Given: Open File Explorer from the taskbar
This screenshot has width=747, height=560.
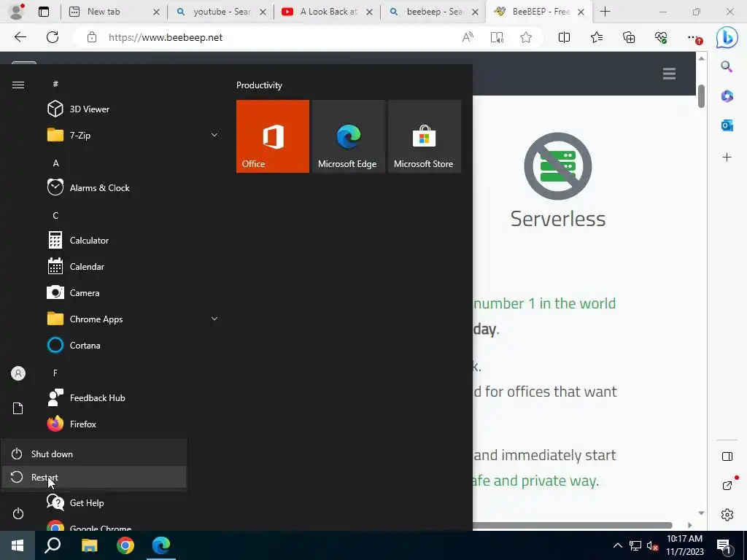Looking at the screenshot, I should [89, 545].
